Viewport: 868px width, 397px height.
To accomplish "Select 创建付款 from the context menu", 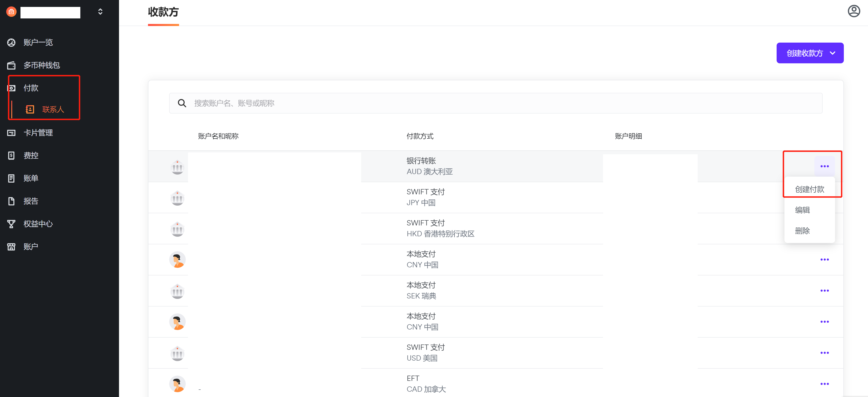I will [809, 189].
